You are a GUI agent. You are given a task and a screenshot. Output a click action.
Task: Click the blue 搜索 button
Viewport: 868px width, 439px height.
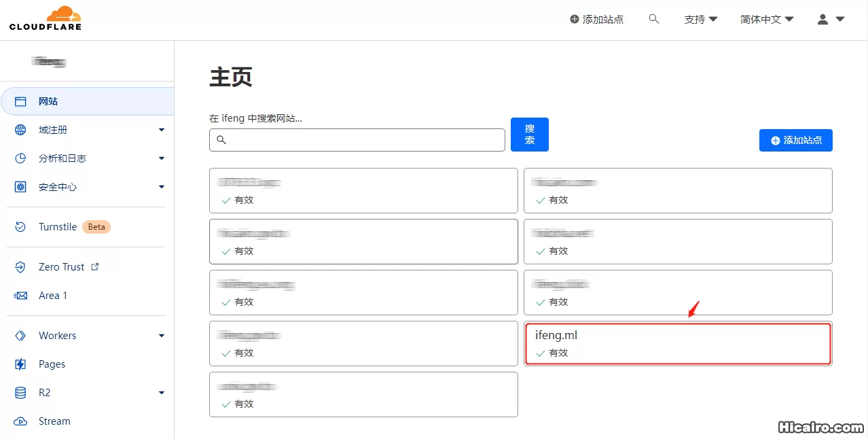(x=530, y=135)
